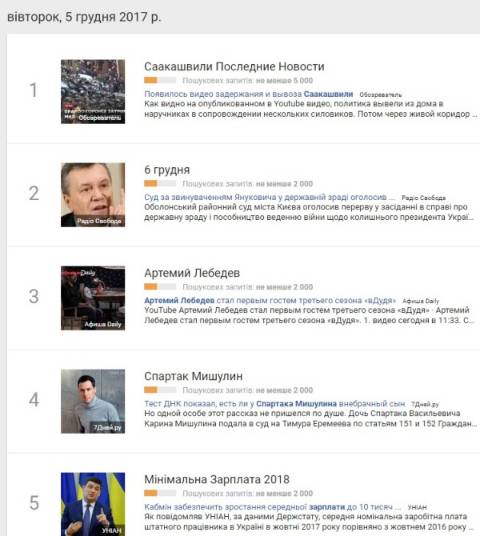Open the УНІАН thumbnail with flags

[x=93, y=504]
